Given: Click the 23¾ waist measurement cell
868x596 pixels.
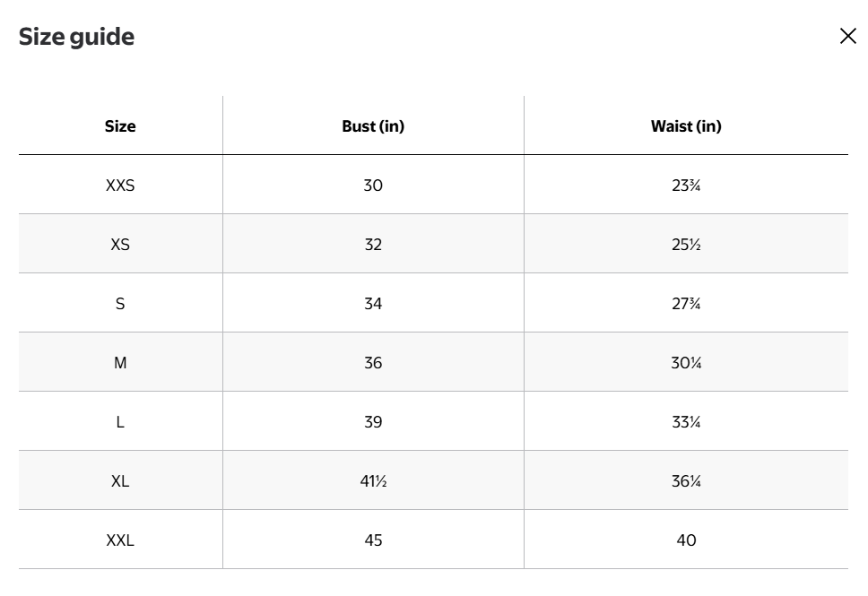Looking at the screenshot, I should tap(686, 186).
